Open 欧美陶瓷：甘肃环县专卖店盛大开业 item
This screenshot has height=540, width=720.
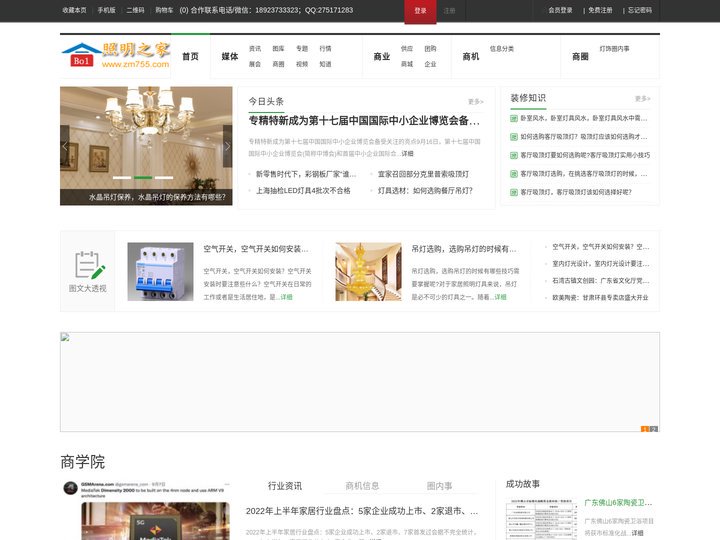600,298
